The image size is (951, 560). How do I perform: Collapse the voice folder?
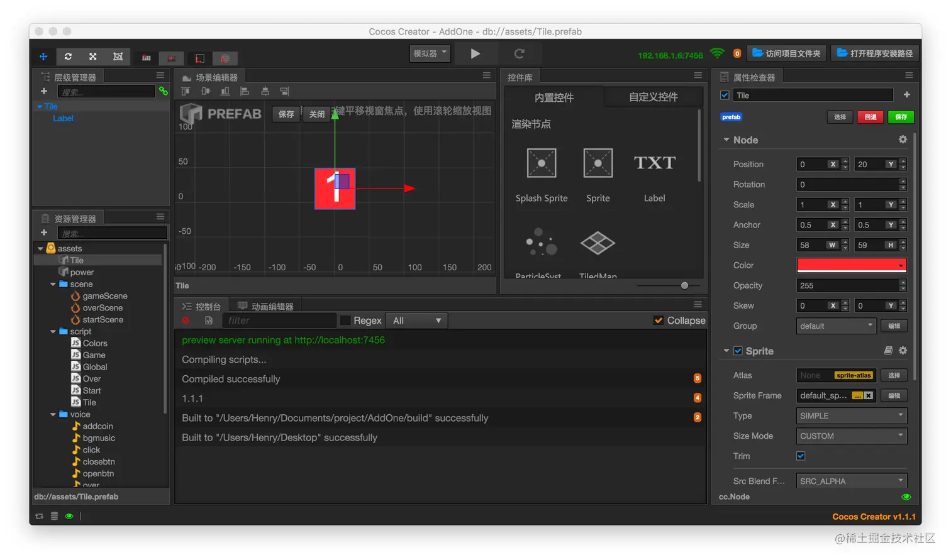pos(53,415)
